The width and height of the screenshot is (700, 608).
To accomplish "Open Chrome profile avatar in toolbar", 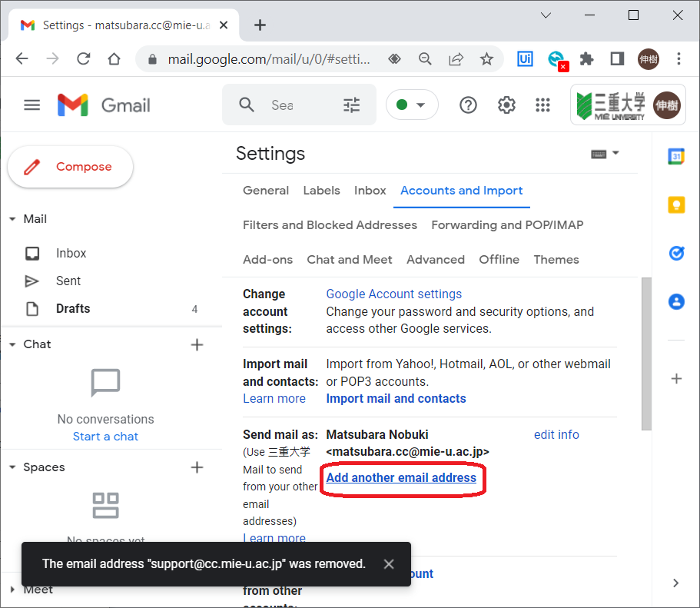I will click(x=649, y=59).
